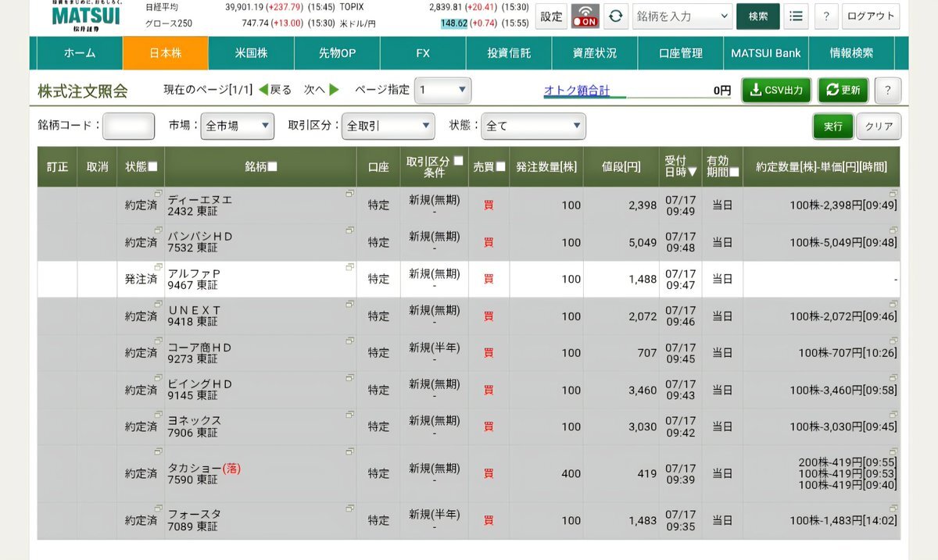Click the 1,488 price in アルファP row

[643, 279]
